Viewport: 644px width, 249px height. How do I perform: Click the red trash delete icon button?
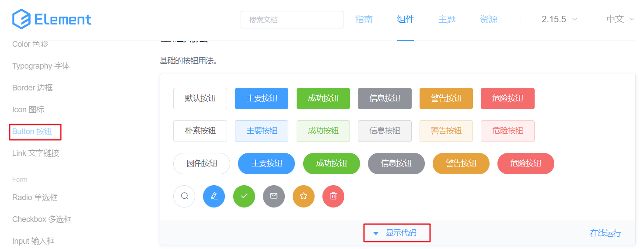[333, 196]
